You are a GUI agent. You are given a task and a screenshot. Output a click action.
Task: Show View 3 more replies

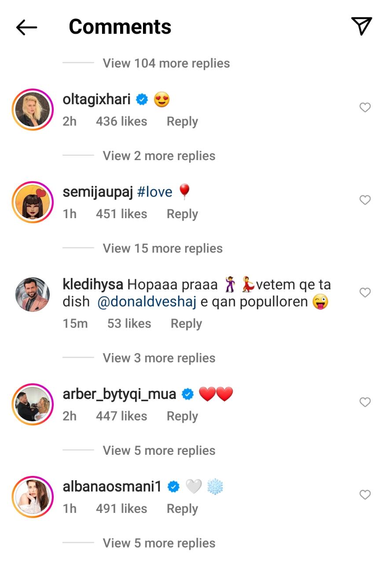[159, 358]
